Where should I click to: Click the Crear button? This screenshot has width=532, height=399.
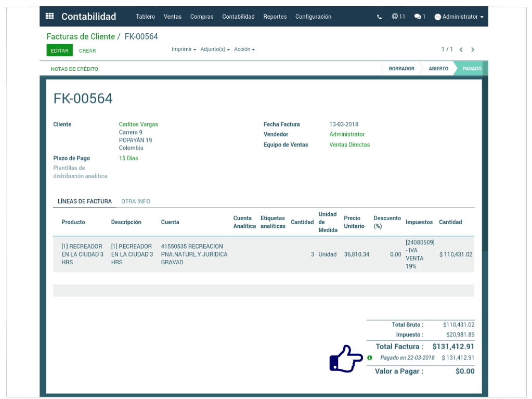point(87,51)
